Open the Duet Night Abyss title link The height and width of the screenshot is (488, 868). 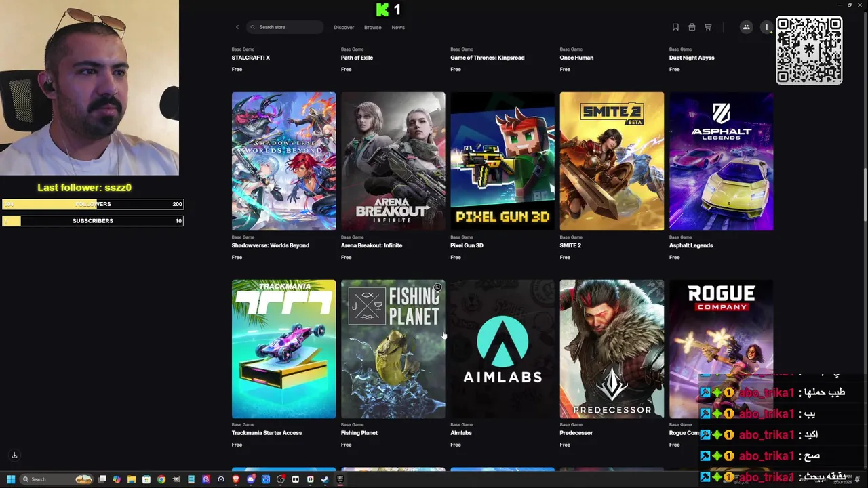tap(692, 58)
